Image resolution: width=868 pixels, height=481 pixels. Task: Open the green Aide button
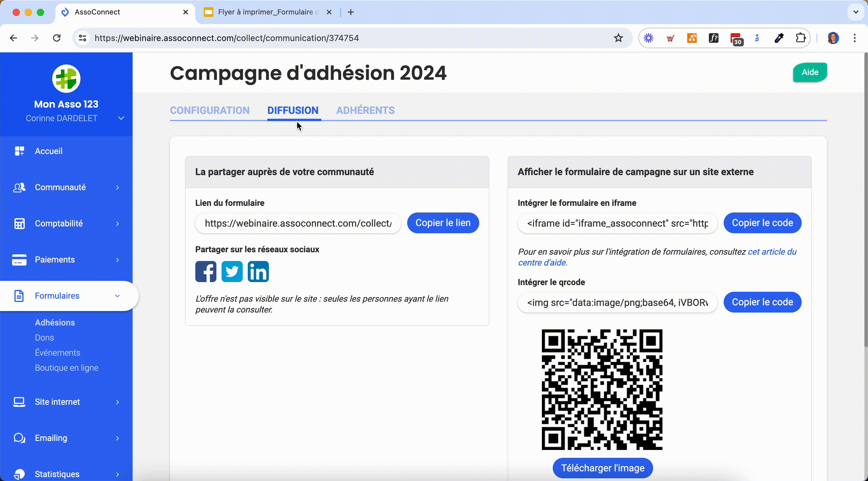coord(810,72)
